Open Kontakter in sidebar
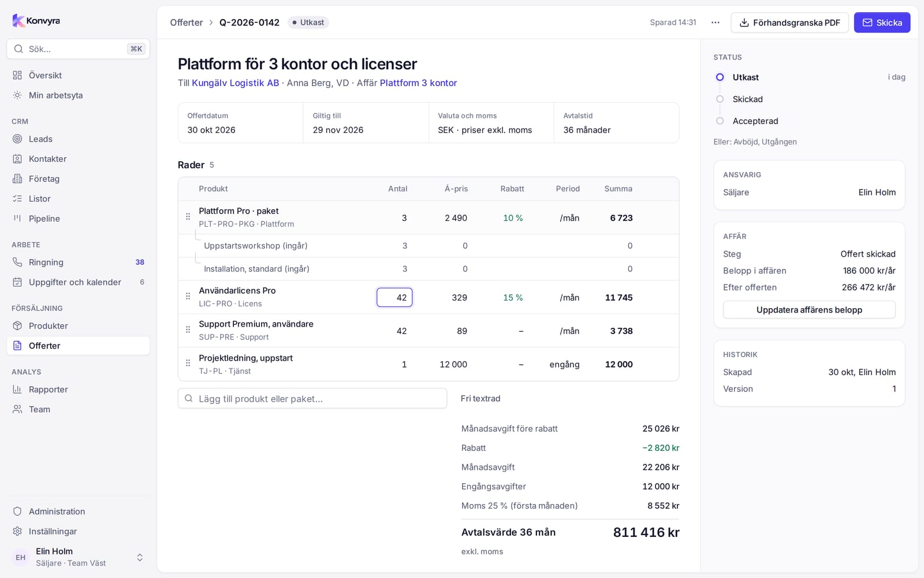The image size is (924, 578). (78, 159)
